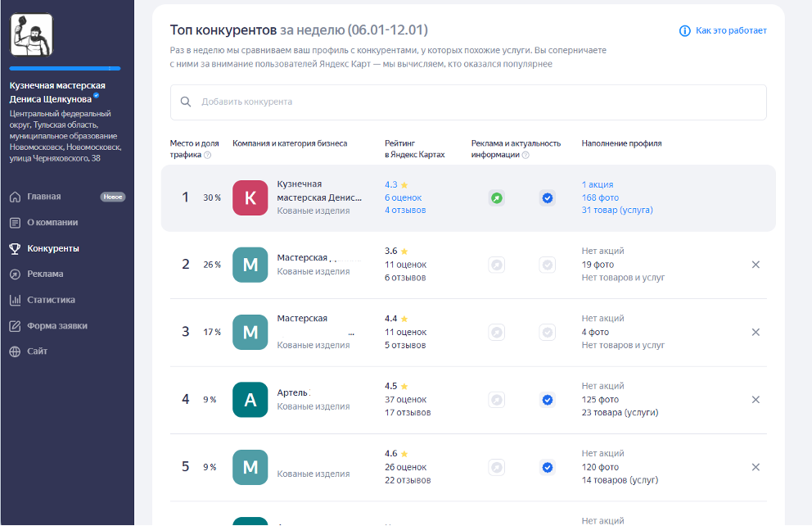Remove the Артель competitor from the list

tap(756, 400)
